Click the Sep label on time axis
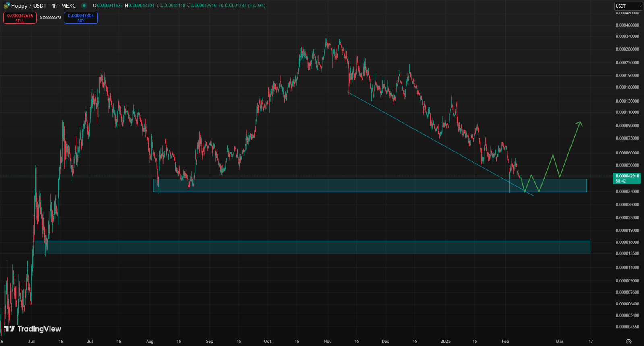 point(209,341)
